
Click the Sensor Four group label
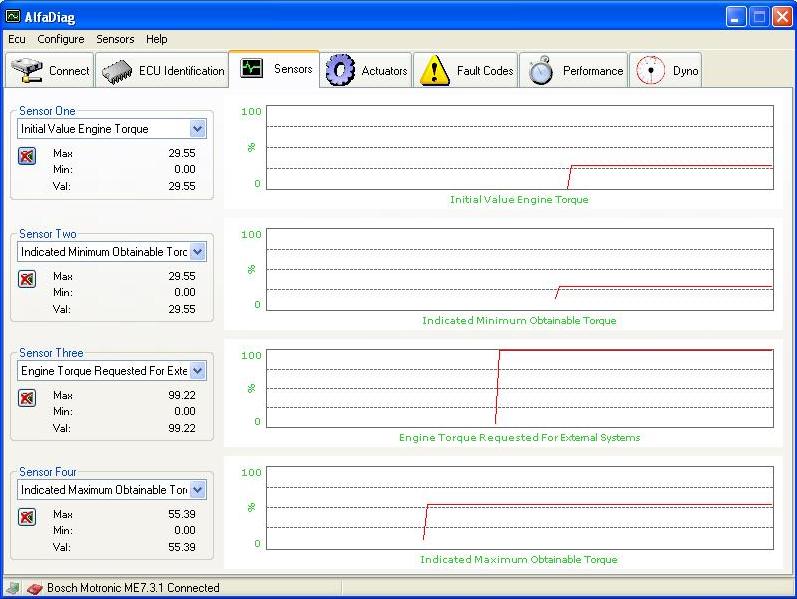[x=48, y=472]
